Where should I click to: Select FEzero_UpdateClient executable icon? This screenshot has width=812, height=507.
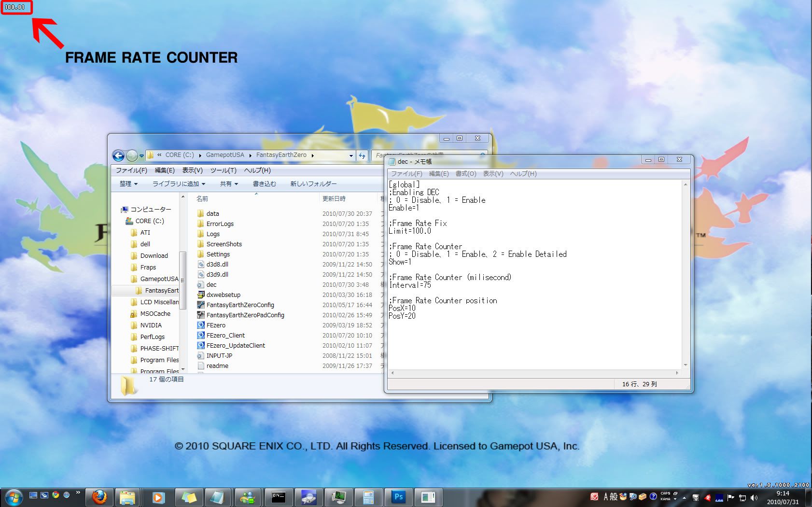point(201,345)
